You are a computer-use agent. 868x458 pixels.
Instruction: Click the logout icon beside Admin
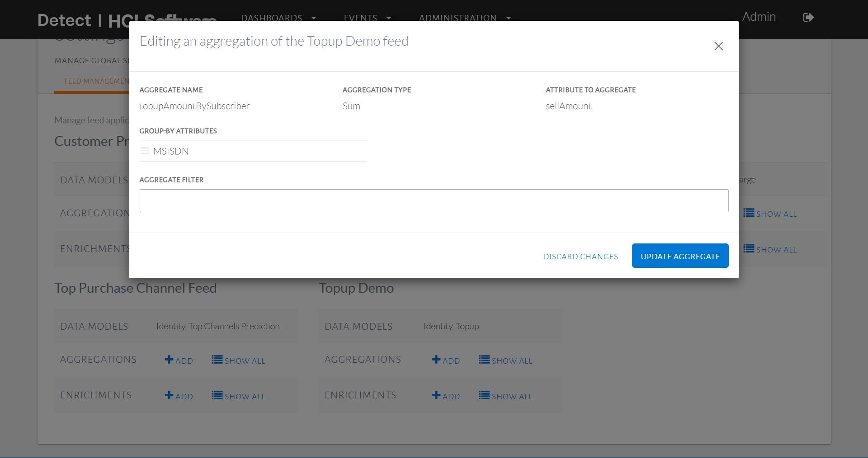(x=808, y=18)
